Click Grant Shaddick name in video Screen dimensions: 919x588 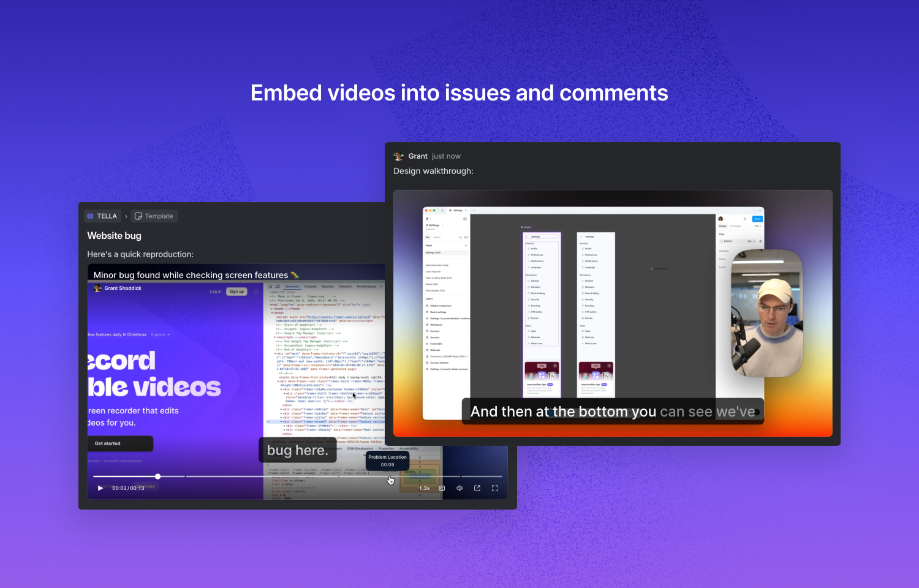tap(123, 288)
